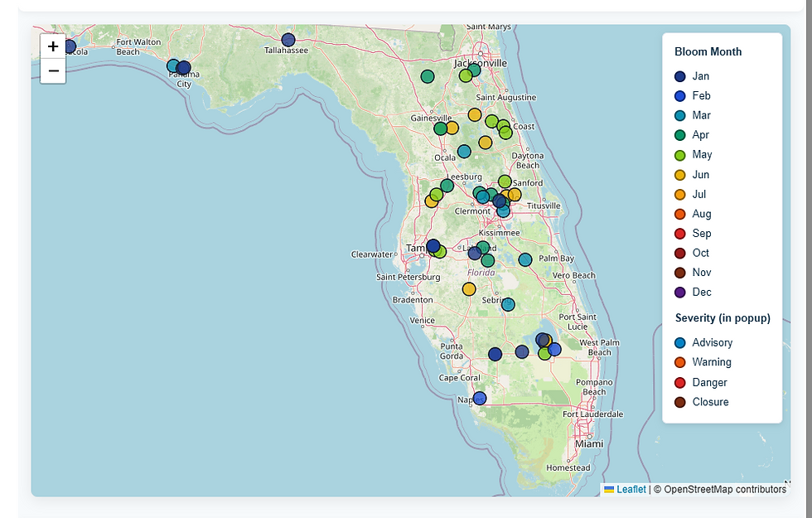The height and width of the screenshot is (518, 812).
Task: Select the Danger severity legend swatch
Action: [x=680, y=383]
